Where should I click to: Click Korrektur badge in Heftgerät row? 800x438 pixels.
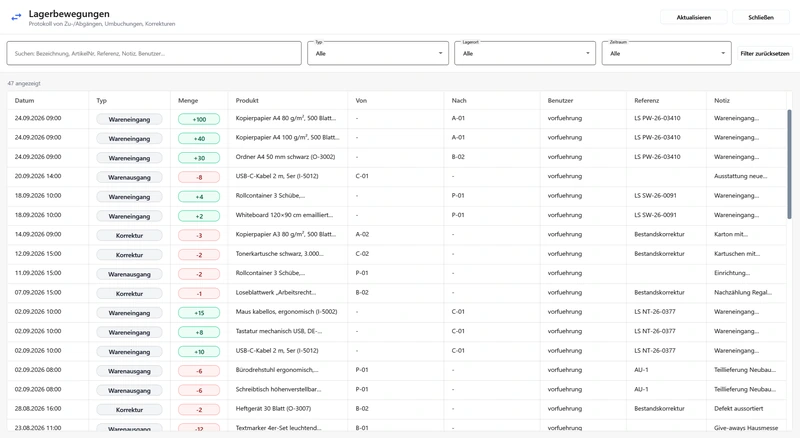[x=129, y=410]
